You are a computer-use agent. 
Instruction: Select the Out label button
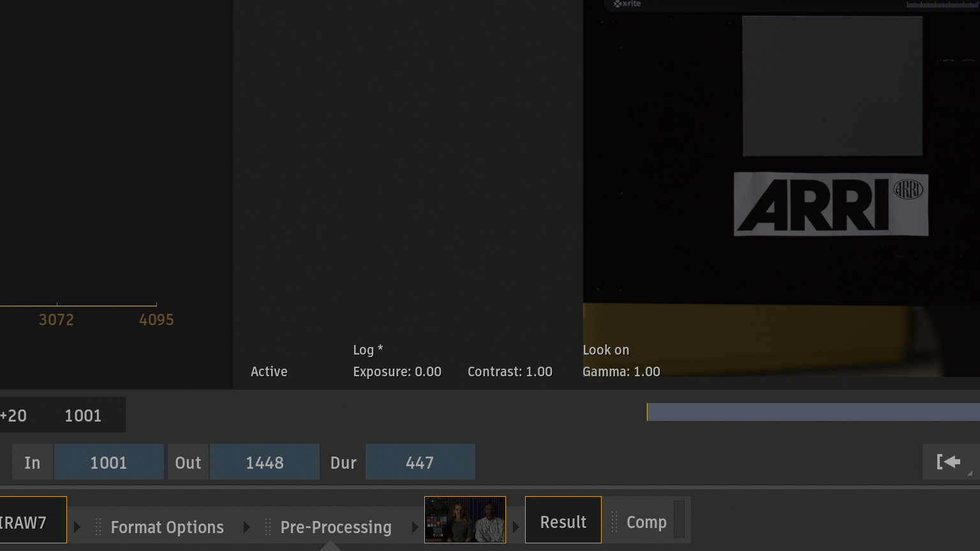[188, 462]
